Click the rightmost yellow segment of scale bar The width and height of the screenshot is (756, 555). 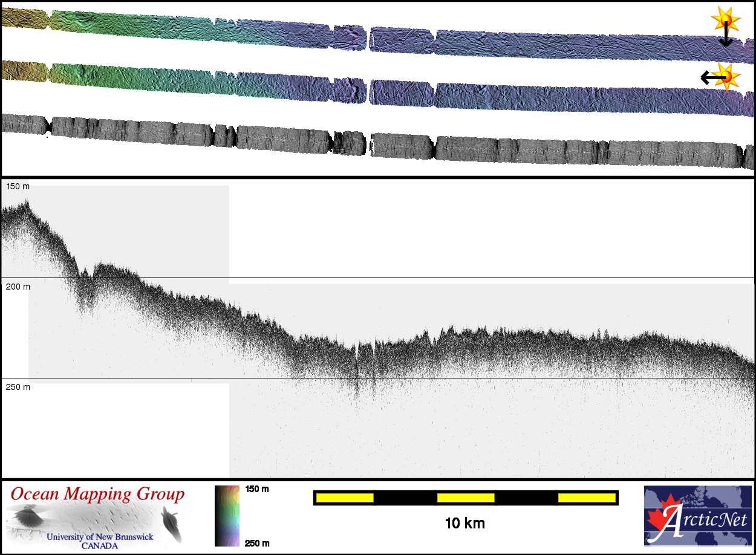pos(587,498)
